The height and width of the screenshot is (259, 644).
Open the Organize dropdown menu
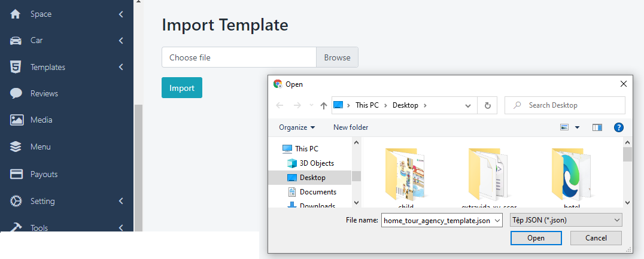click(x=296, y=127)
